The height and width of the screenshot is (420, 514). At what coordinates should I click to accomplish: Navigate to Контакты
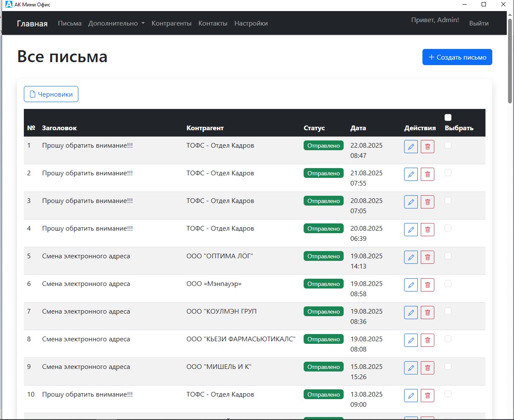pyautogui.click(x=213, y=23)
